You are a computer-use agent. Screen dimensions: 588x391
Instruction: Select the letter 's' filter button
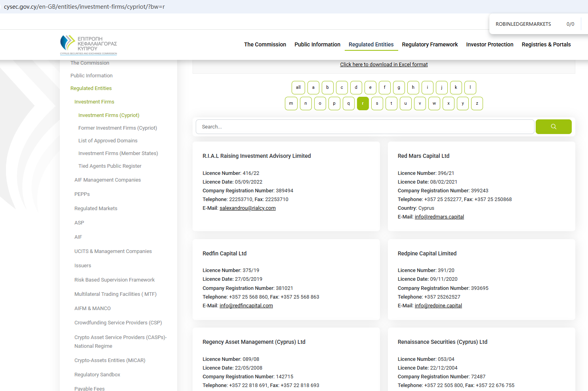click(377, 103)
